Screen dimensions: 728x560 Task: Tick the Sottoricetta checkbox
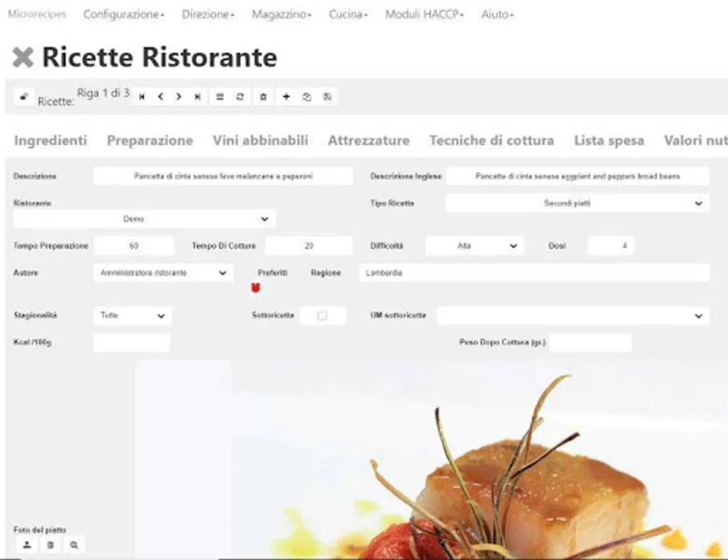pos(322,315)
